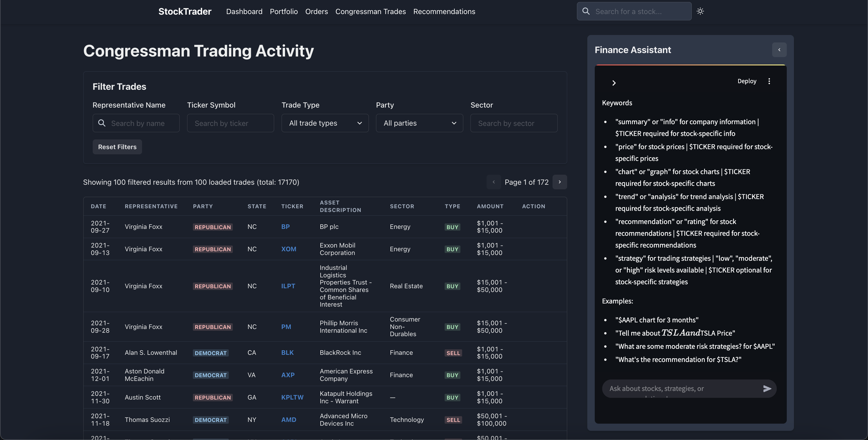Click the assistant chat input box
The height and width of the screenshot is (440, 868).
point(681,388)
